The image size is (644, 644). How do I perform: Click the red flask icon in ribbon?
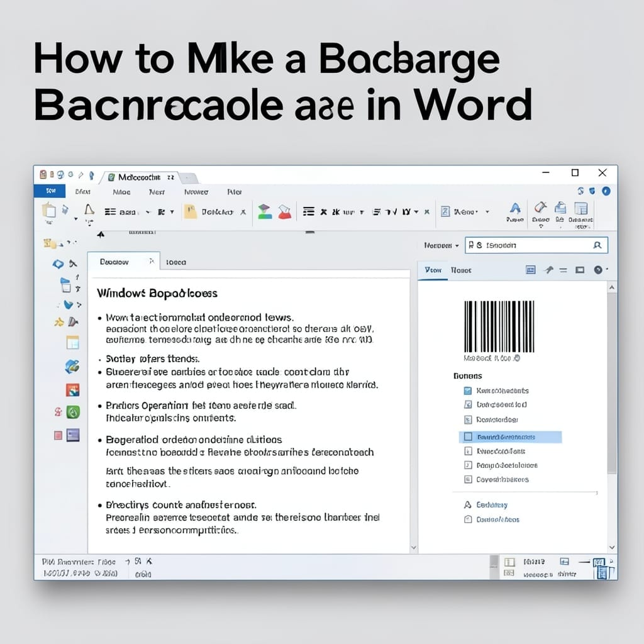click(x=285, y=211)
